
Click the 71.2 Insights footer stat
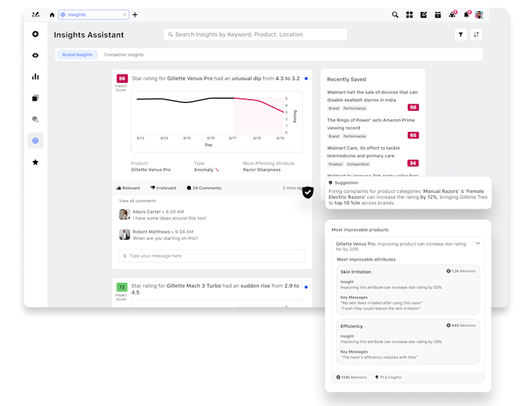point(389,377)
